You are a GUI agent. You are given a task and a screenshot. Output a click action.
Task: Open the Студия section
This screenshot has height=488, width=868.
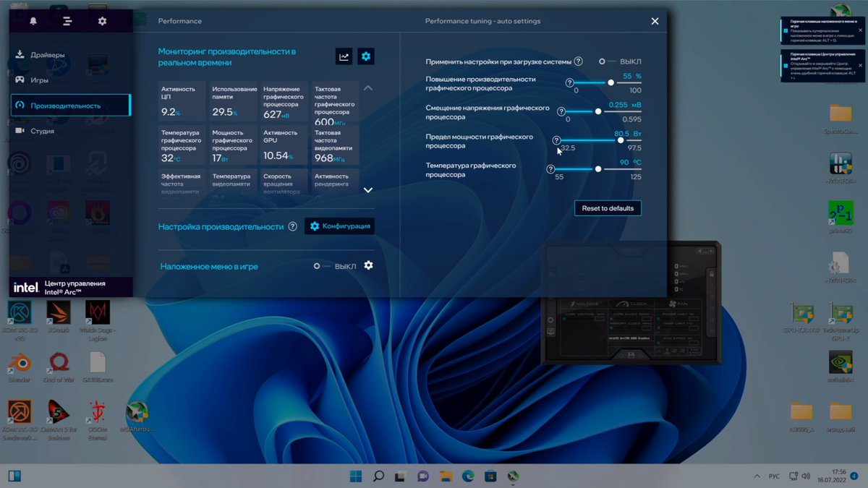(42, 131)
